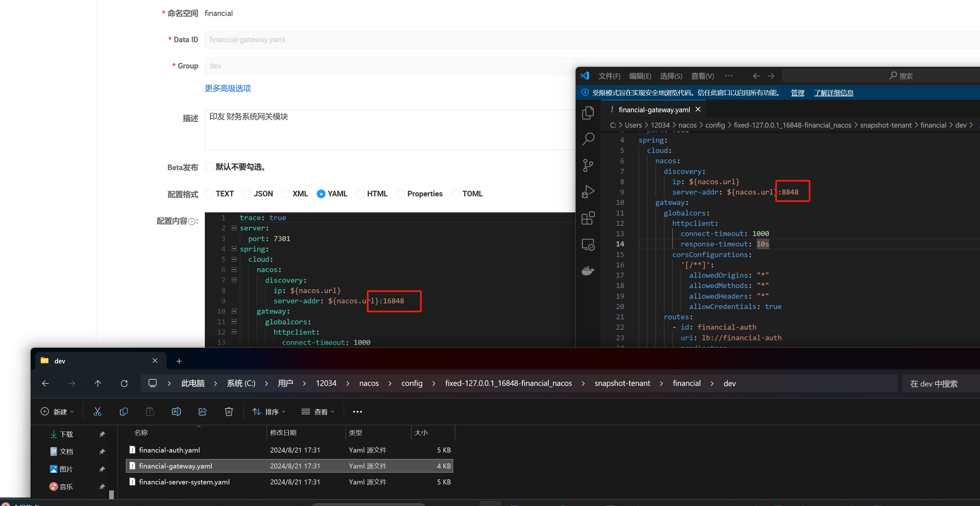Select the XML config format
The height and width of the screenshot is (506, 980).
click(x=286, y=194)
